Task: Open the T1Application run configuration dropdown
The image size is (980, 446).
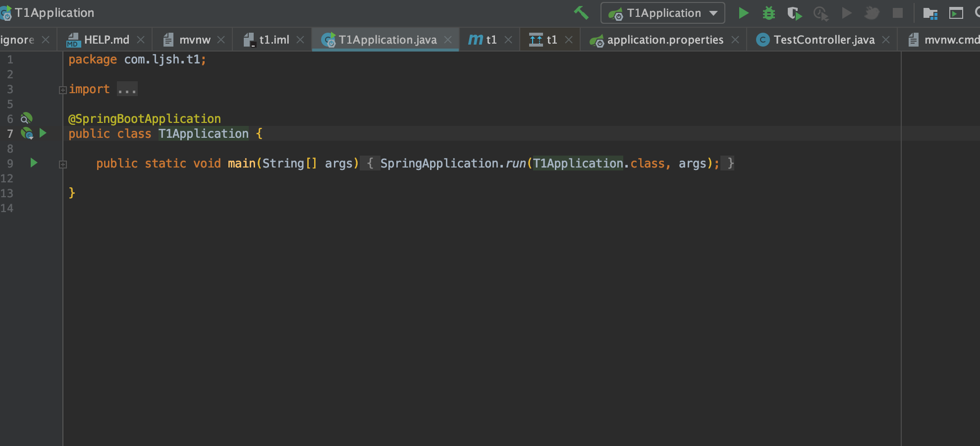Action: pos(663,13)
